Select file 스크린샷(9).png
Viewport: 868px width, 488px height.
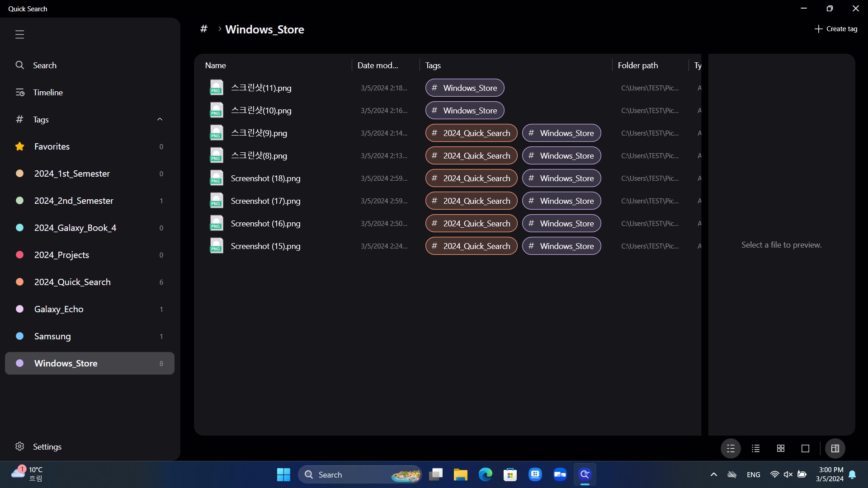tap(259, 133)
